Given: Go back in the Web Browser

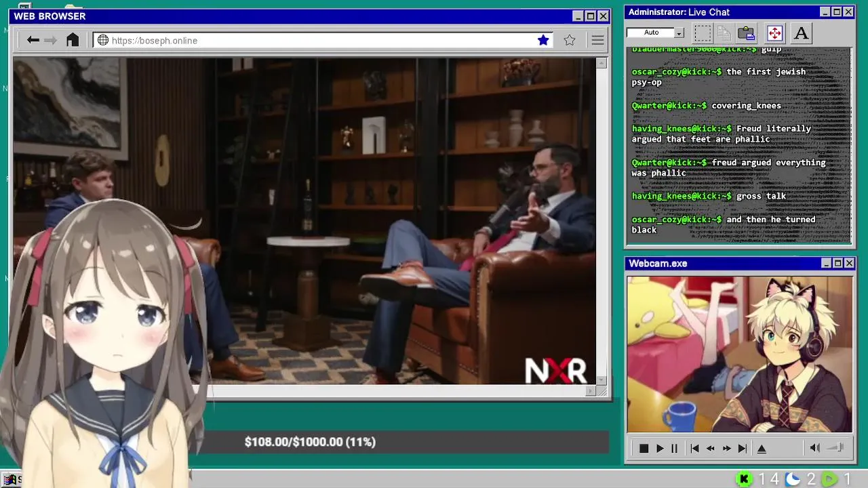Looking at the screenshot, I should 33,41.
